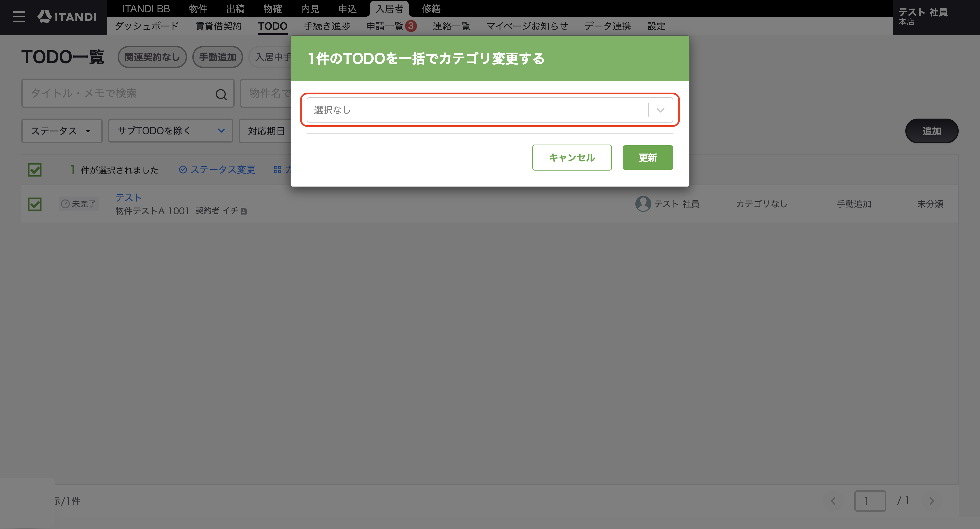980x529 pixels.
Task: Click 手動追加 cell in テスト row
Action: (854, 204)
